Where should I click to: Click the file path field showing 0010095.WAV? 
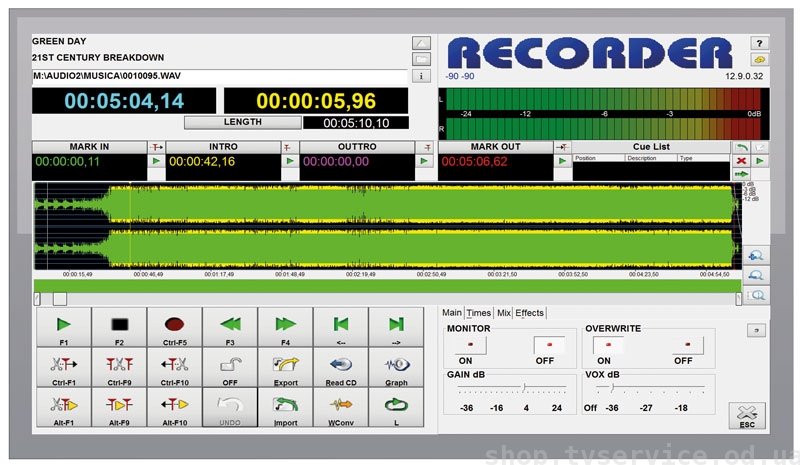coord(220,75)
